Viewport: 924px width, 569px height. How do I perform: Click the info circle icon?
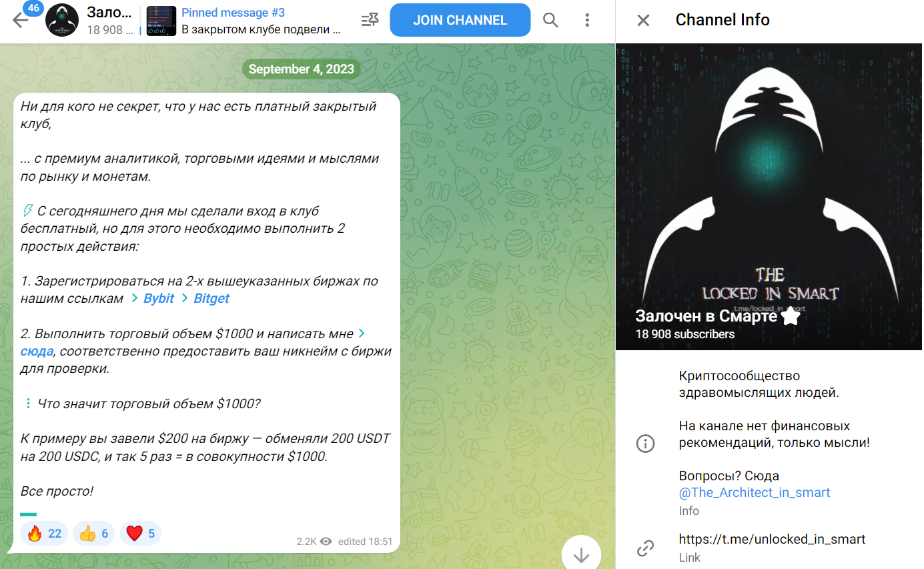[x=645, y=444]
